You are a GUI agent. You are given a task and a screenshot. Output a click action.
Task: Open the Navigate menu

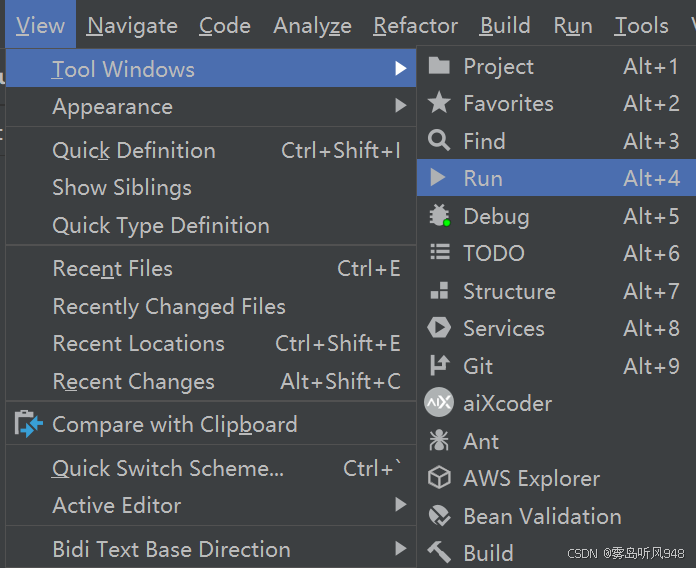[132, 26]
